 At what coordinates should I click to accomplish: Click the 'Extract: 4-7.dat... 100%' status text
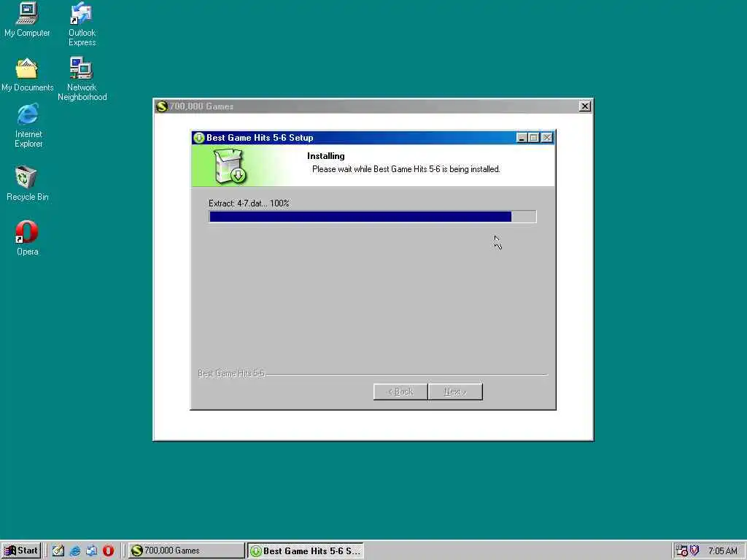249,203
